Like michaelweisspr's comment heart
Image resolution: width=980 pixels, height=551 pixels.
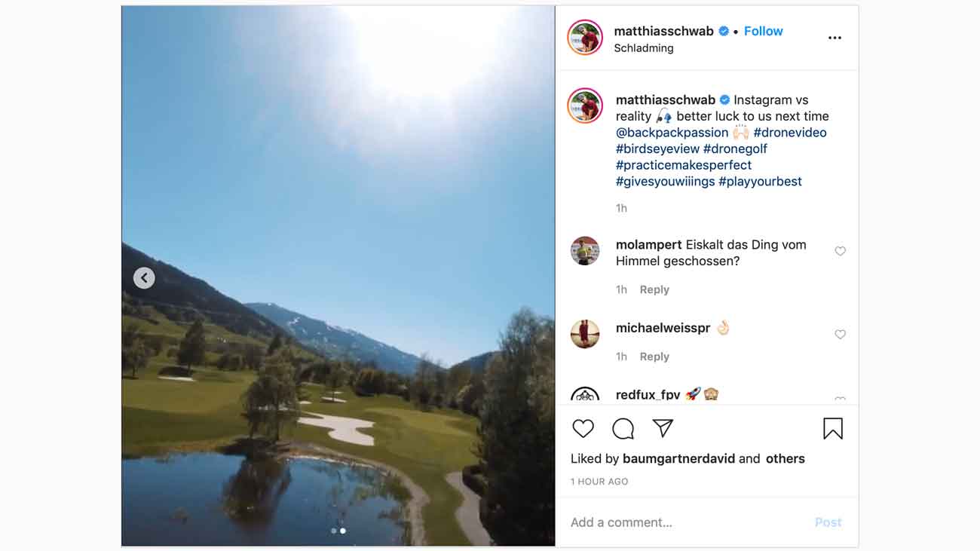(x=840, y=335)
